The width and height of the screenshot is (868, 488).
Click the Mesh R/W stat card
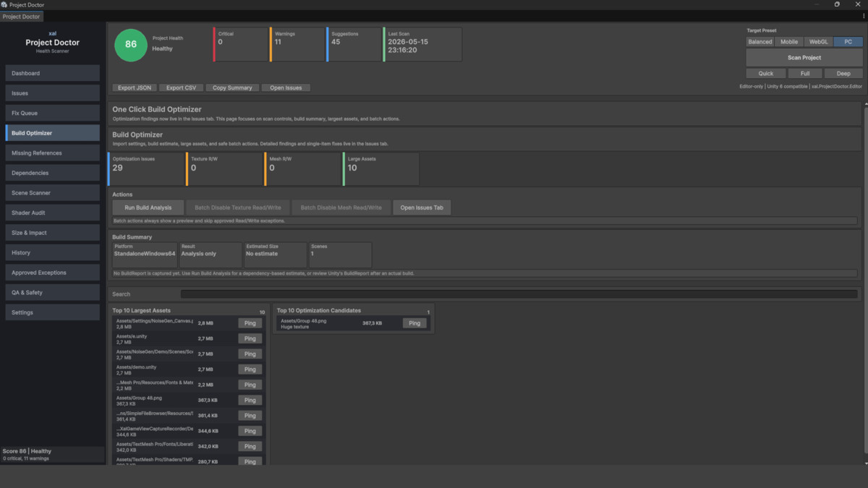[x=302, y=168]
